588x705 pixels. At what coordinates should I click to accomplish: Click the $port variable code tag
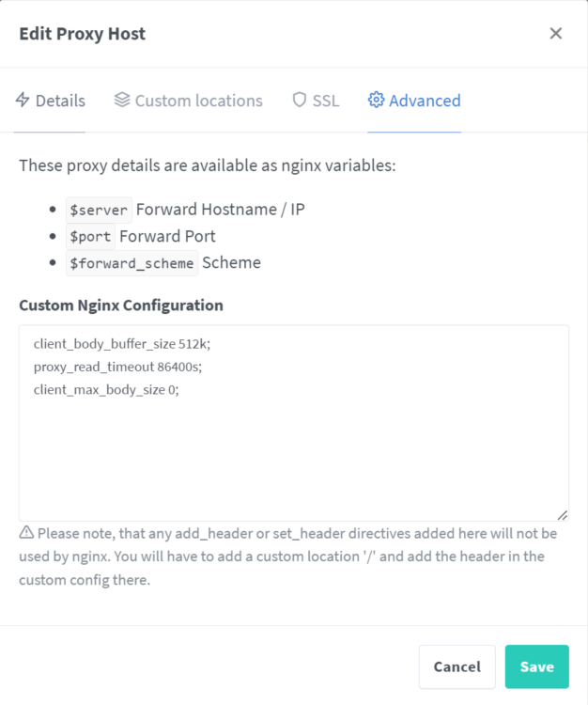(x=90, y=237)
